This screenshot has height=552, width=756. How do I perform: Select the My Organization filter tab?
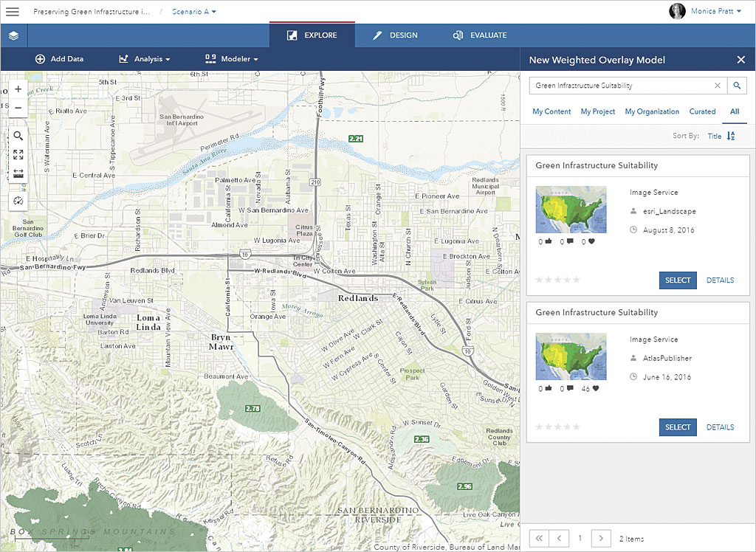652,111
